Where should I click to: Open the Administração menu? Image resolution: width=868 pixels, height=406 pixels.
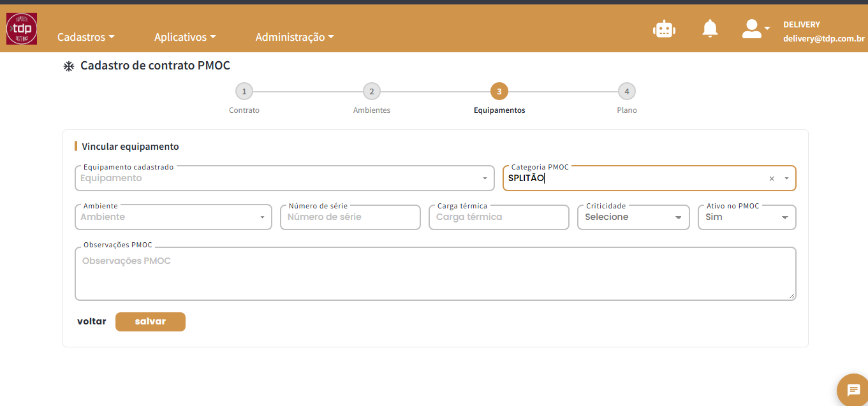click(x=295, y=37)
